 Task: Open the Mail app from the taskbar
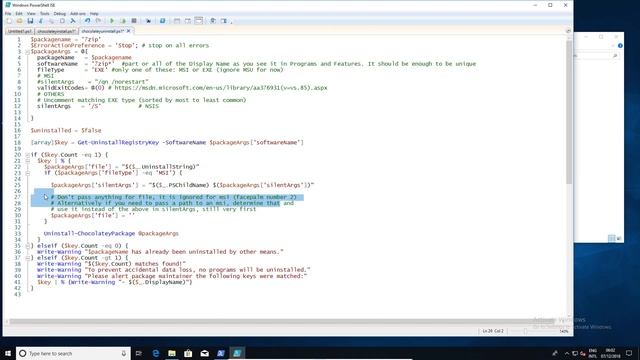pyautogui.click(x=204, y=353)
